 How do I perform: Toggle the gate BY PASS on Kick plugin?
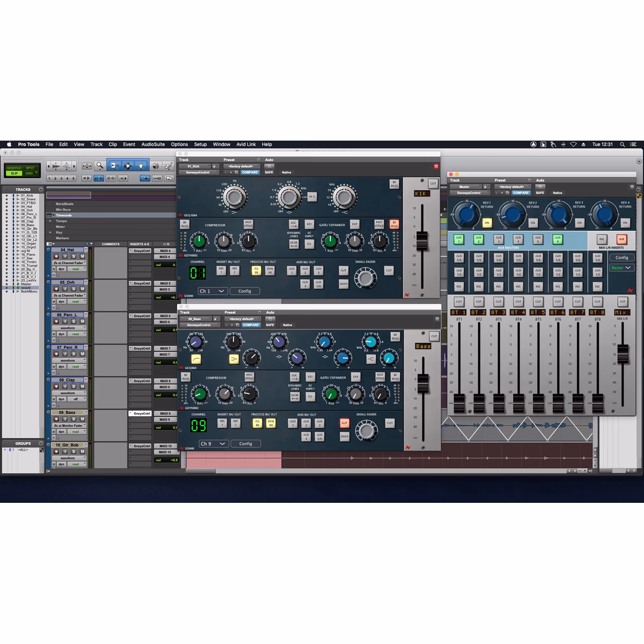[x=394, y=224]
